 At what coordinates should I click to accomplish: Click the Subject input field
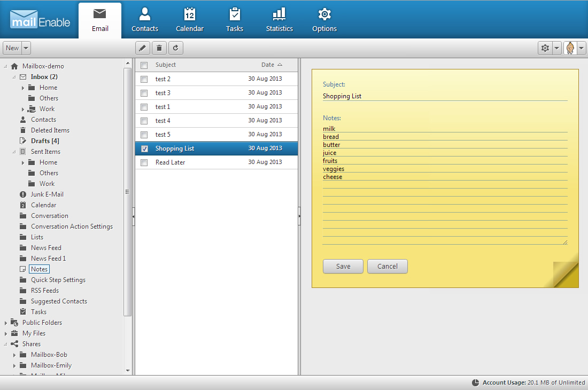coord(444,96)
